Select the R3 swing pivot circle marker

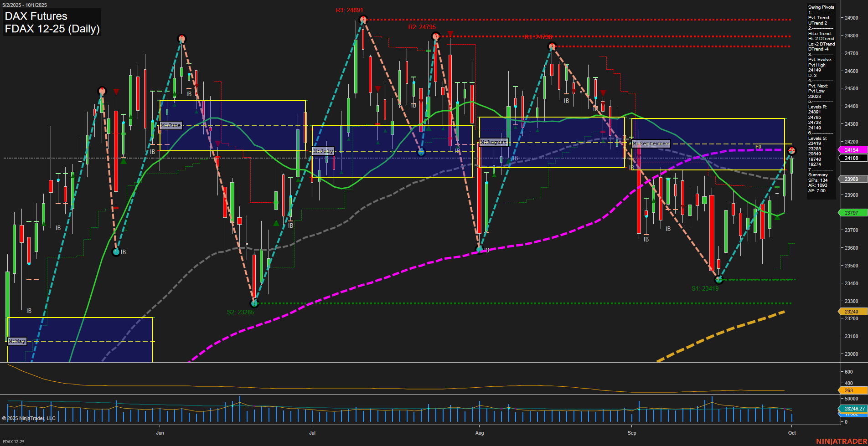tap(363, 19)
